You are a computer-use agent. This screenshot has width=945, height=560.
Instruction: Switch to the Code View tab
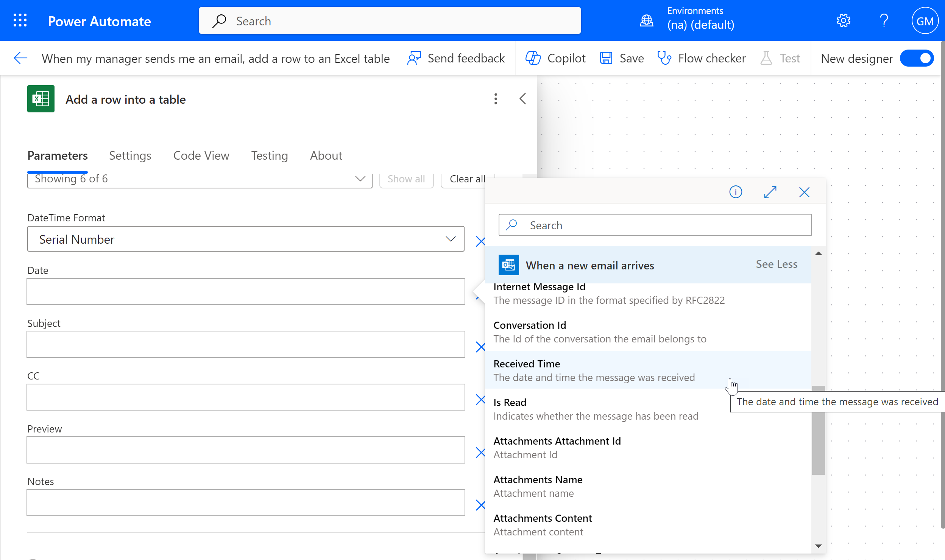[201, 156]
